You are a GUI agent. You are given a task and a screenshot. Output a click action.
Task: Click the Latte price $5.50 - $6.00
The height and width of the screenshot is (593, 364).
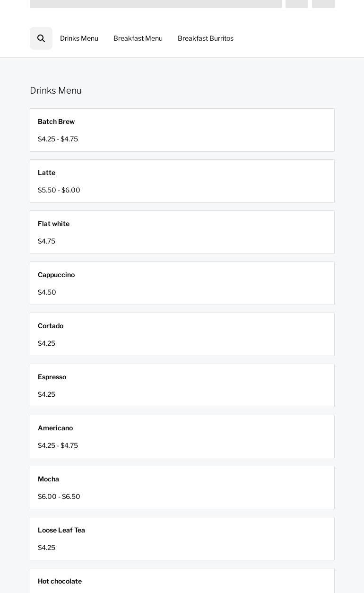(x=59, y=190)
